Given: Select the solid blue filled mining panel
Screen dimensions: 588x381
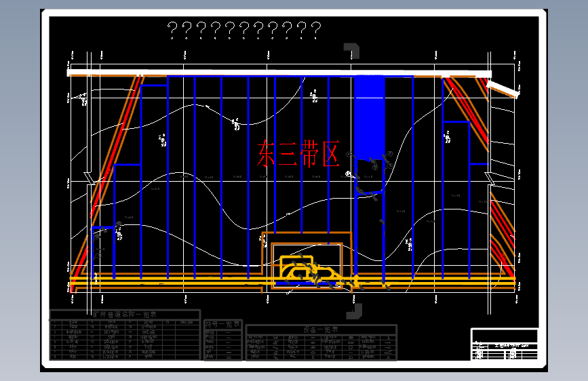Looking at the screenshot, I should click(x=370, y=118).
